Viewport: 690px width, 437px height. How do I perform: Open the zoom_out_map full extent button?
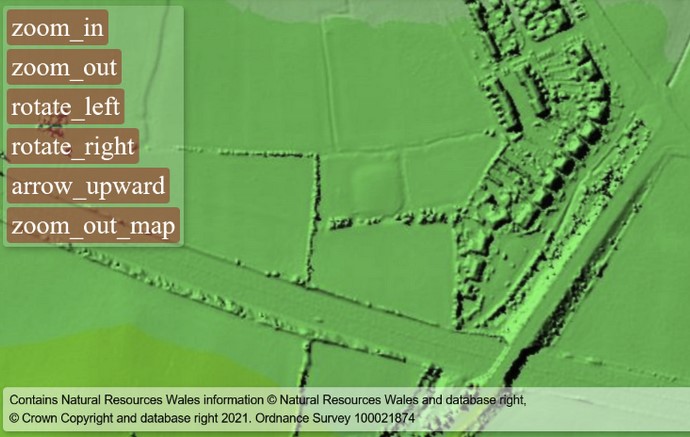(93, 225)
